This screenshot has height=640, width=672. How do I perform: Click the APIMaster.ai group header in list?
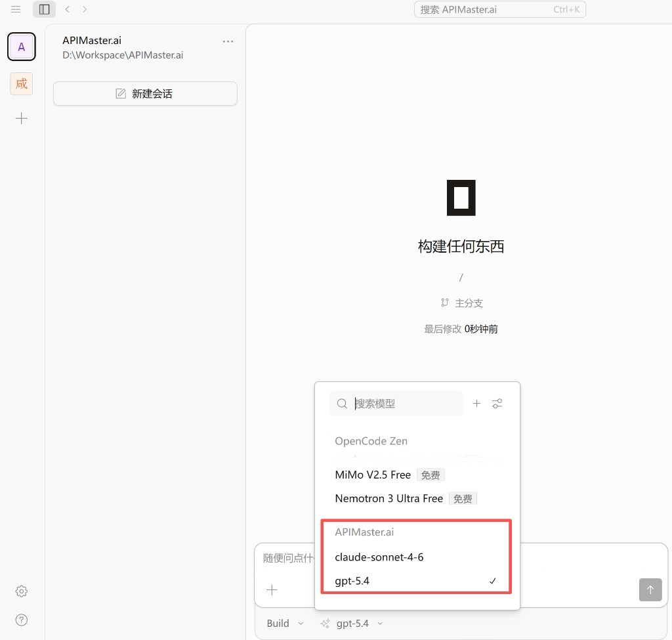coord(364,532)
